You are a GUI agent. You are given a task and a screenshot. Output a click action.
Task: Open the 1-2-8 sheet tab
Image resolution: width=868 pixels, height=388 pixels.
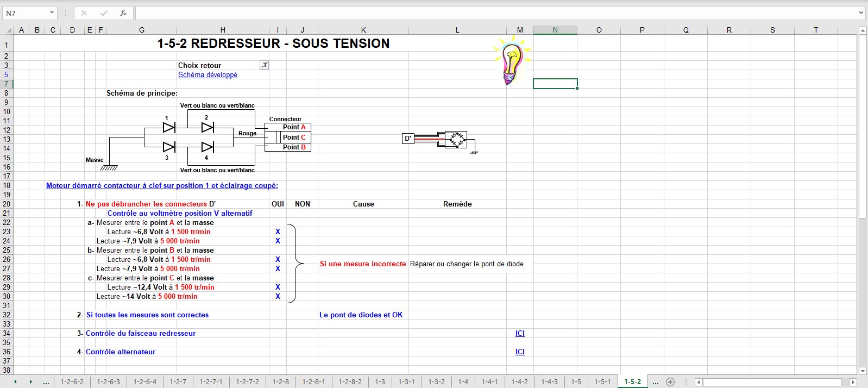coord(280,382)
